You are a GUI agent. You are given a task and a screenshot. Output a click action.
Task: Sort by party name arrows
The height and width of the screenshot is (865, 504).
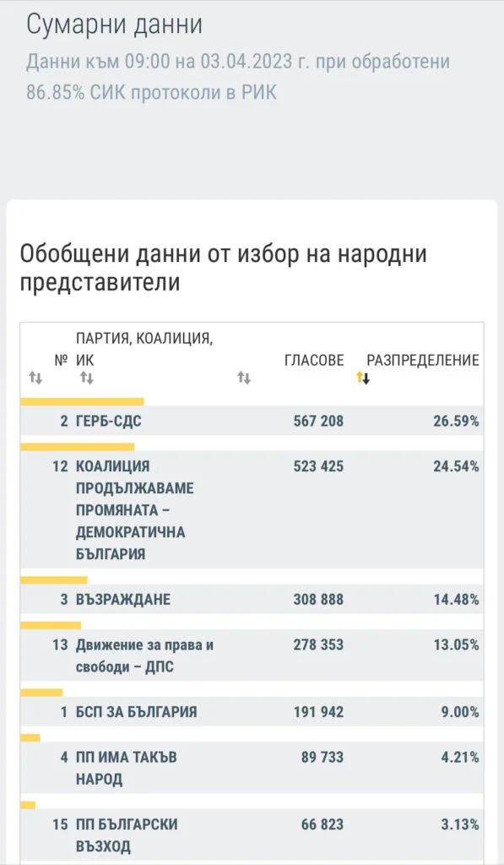point(87,378)
